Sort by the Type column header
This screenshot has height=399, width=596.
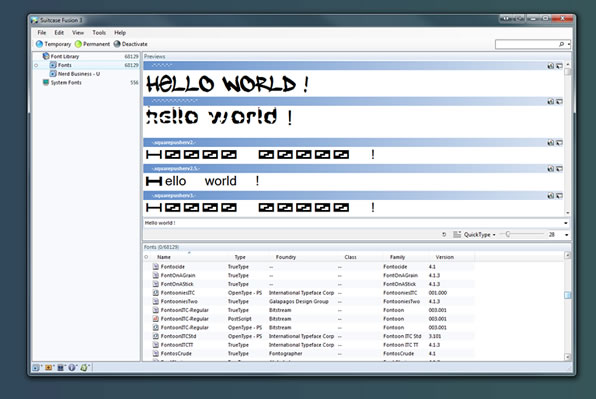240,257
